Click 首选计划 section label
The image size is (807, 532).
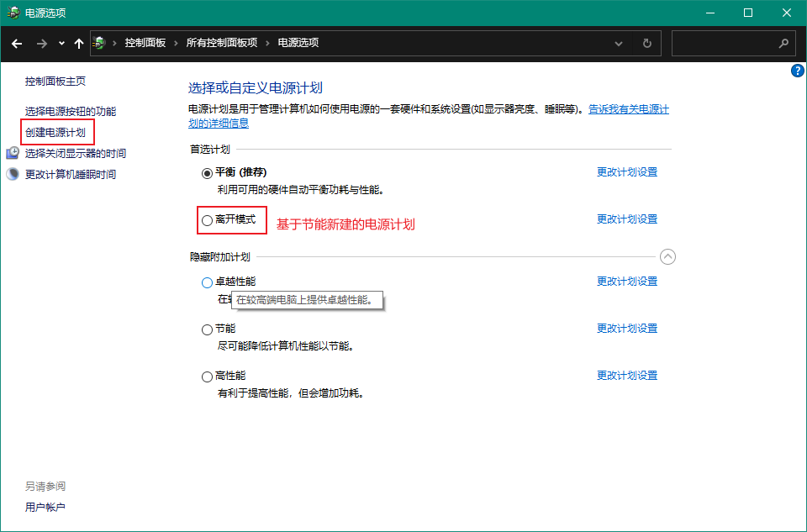pos(210,150)
